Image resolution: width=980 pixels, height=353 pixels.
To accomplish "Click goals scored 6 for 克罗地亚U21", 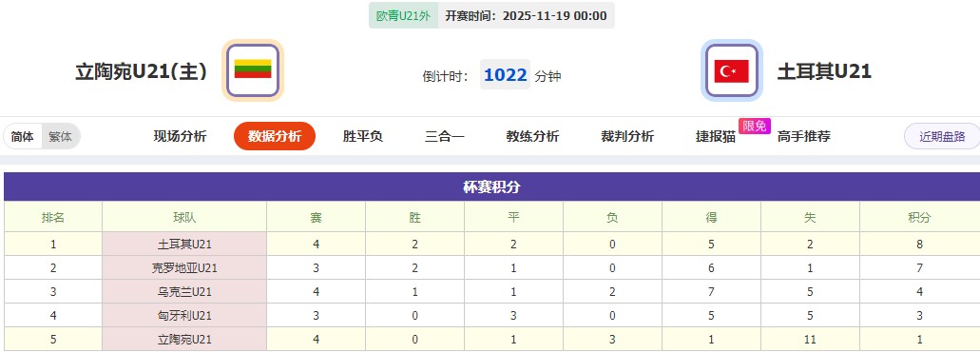I will (711, 268).
